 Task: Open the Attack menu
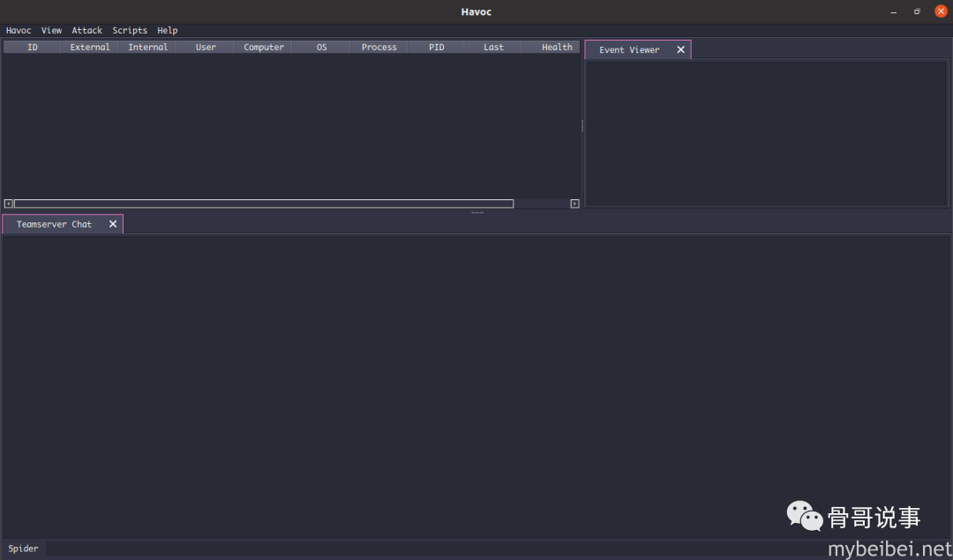(x=86, y=30)
